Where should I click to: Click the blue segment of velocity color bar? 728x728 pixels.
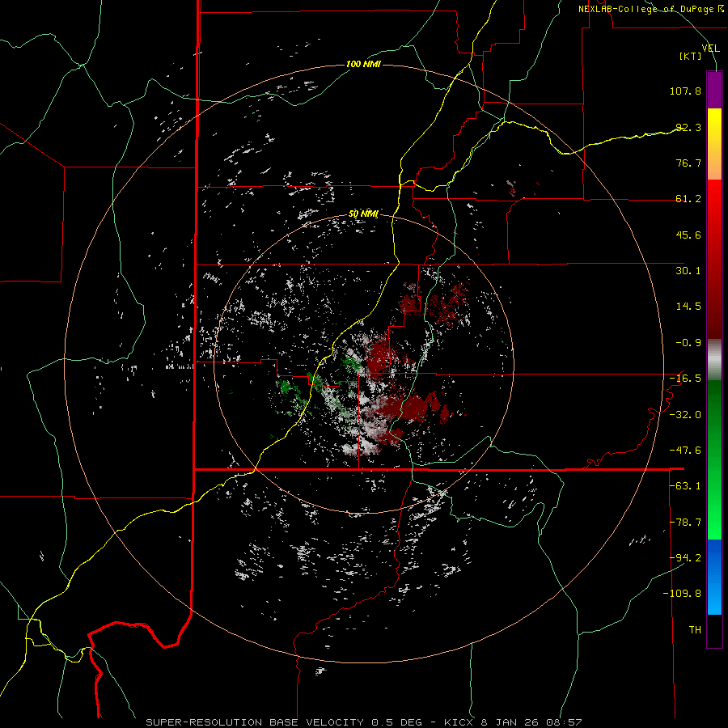coord(714,577)
